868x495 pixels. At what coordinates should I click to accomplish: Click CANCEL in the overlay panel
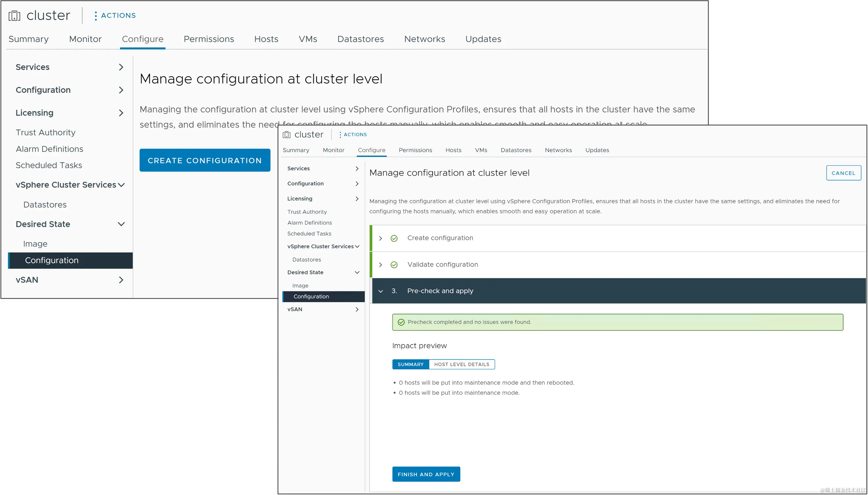(x=844, y=173)
